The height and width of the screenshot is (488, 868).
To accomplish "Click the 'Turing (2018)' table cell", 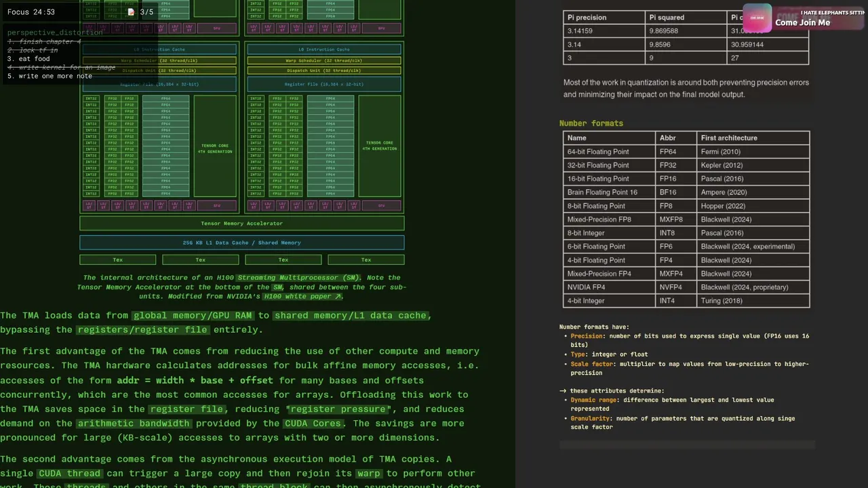I will click(x=753, y=300).
